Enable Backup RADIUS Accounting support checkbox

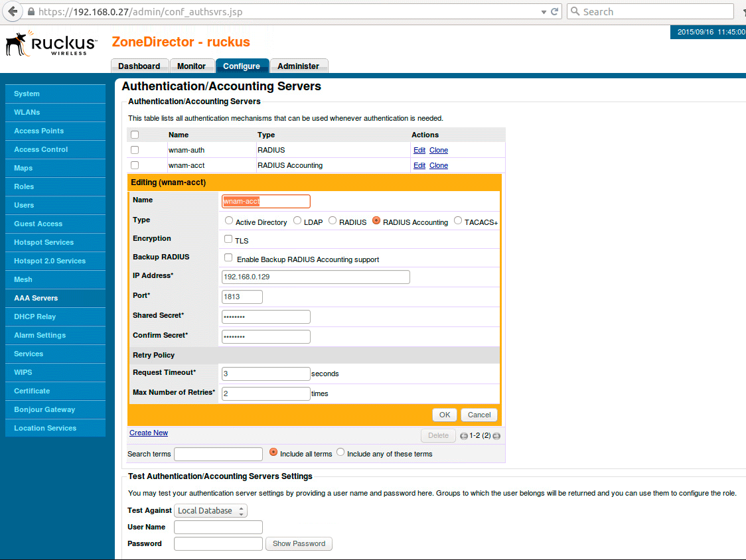(x=228, y=257)
